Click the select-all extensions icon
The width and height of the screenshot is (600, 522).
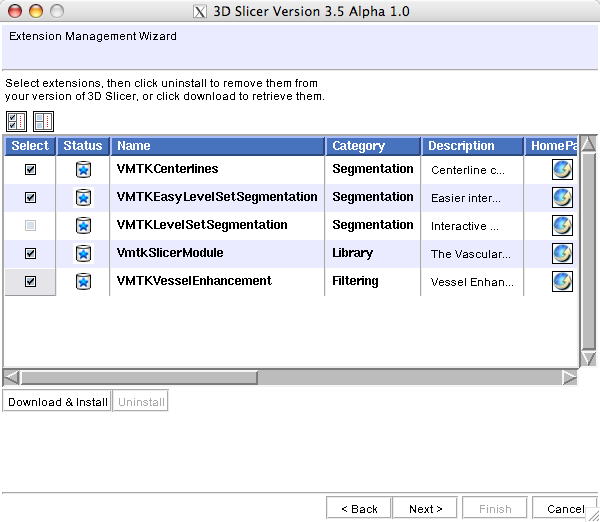pyautogui.click(x=16, y=122)
